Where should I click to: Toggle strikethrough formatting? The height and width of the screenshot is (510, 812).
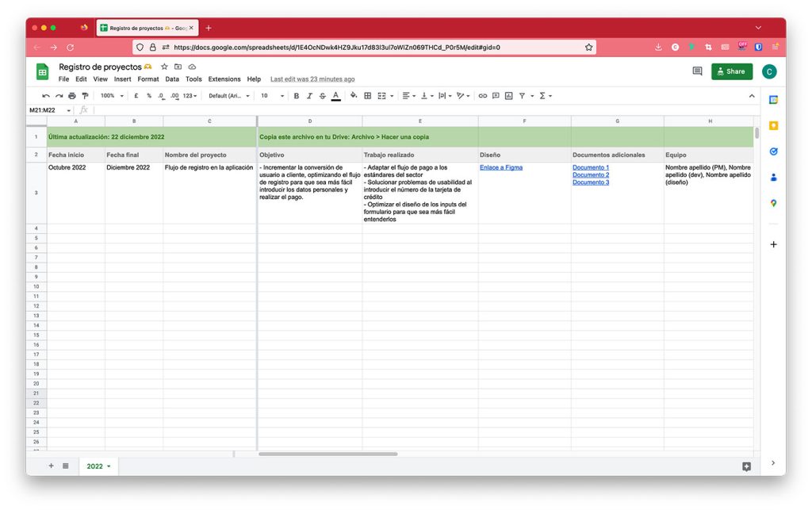[x=322, y=96]
